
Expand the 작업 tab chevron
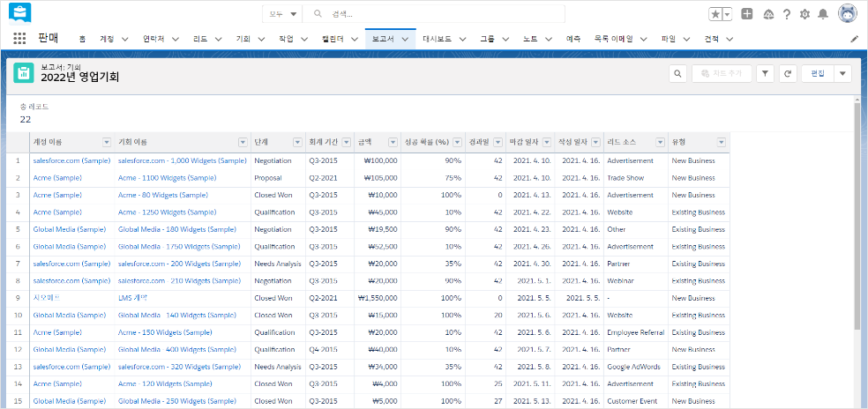point(304,40)
